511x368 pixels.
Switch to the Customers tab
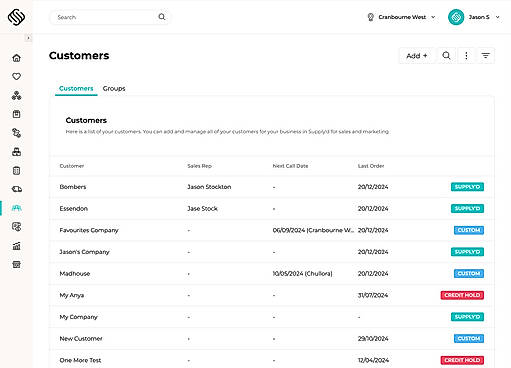point(76,88)
